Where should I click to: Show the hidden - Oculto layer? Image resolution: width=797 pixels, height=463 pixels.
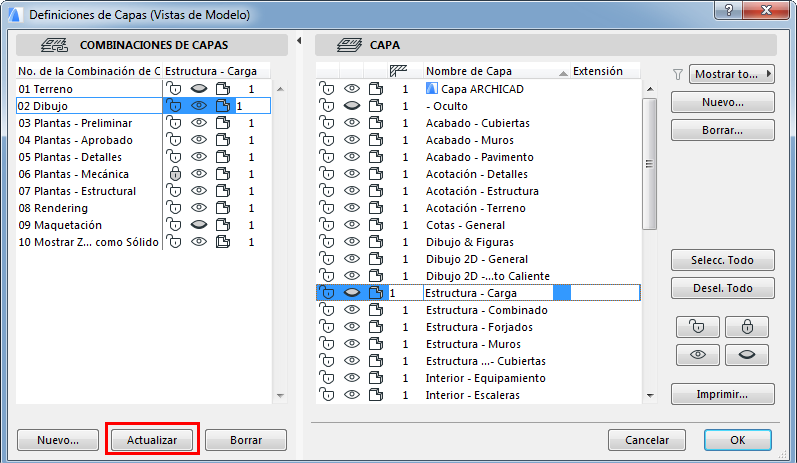[x=351, y=106]
